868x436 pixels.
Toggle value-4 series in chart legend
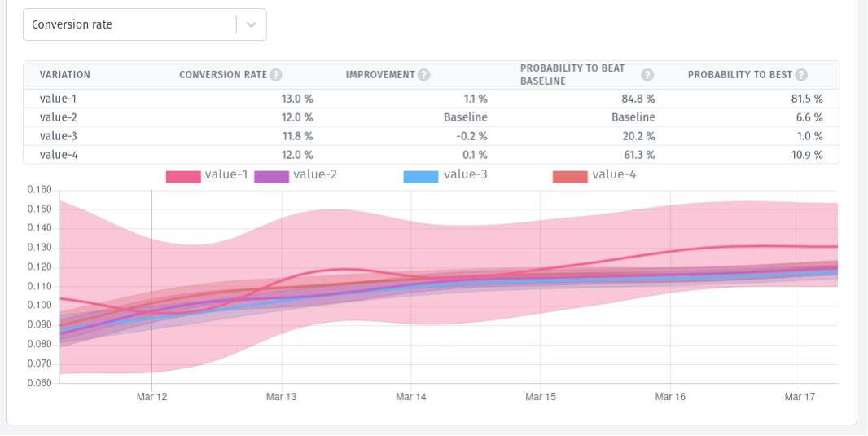[614, 174]
